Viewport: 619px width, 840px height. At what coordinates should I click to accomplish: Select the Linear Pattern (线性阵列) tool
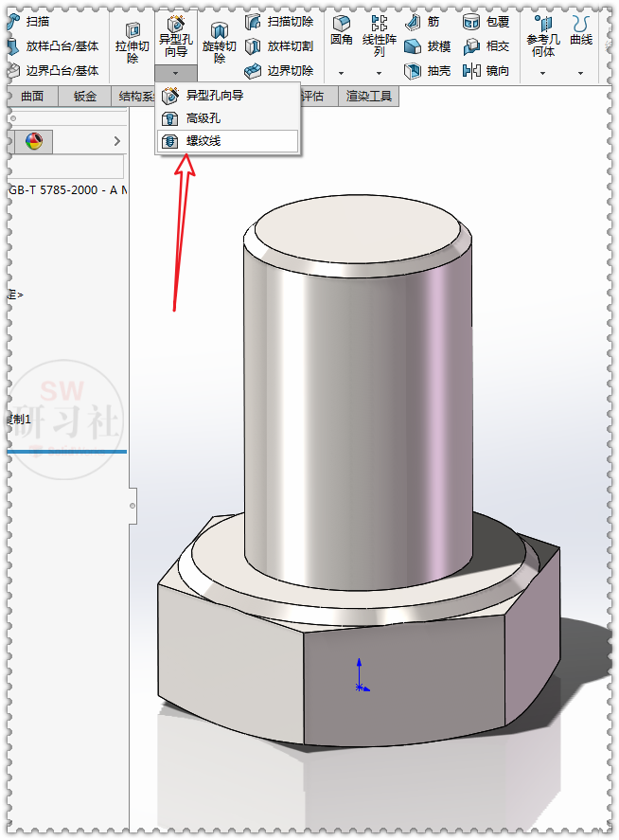[380, 36]
